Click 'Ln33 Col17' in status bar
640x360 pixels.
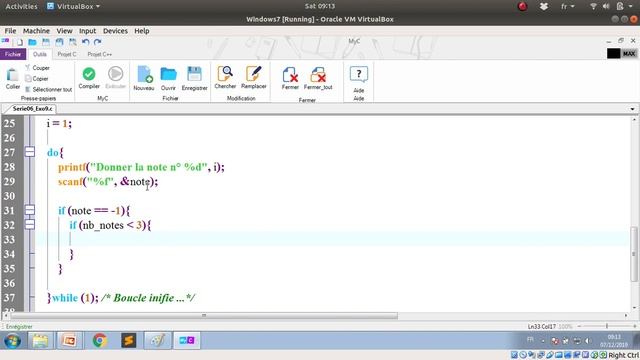click(x=541, y=327)
